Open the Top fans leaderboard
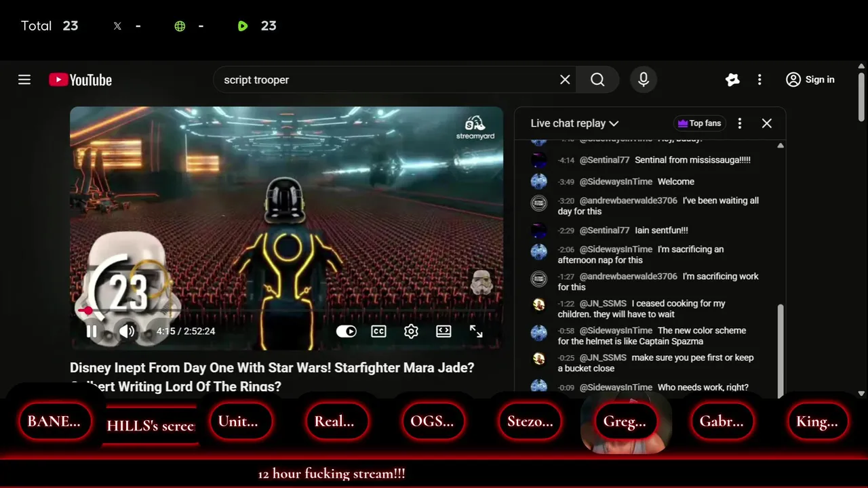 [x=699, y=123]
